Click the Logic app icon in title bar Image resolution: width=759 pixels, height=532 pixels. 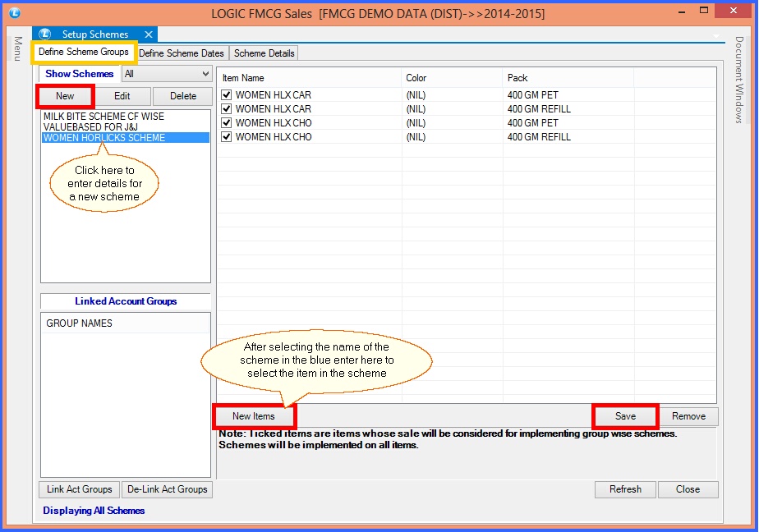15,13
